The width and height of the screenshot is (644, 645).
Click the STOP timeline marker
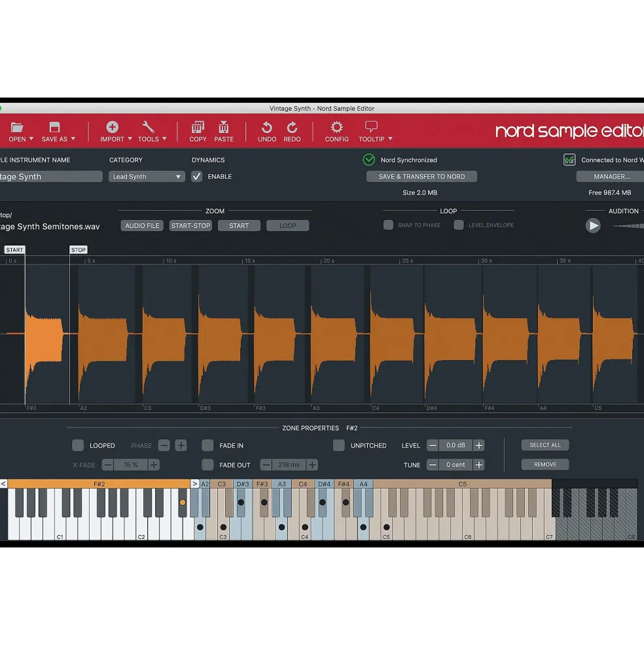[78, 249]
